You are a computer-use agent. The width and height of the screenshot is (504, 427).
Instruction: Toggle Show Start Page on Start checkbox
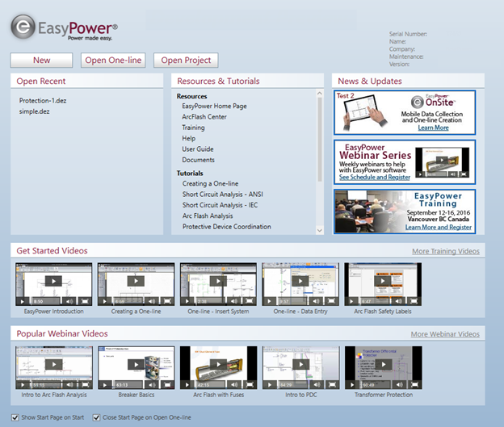15,417
